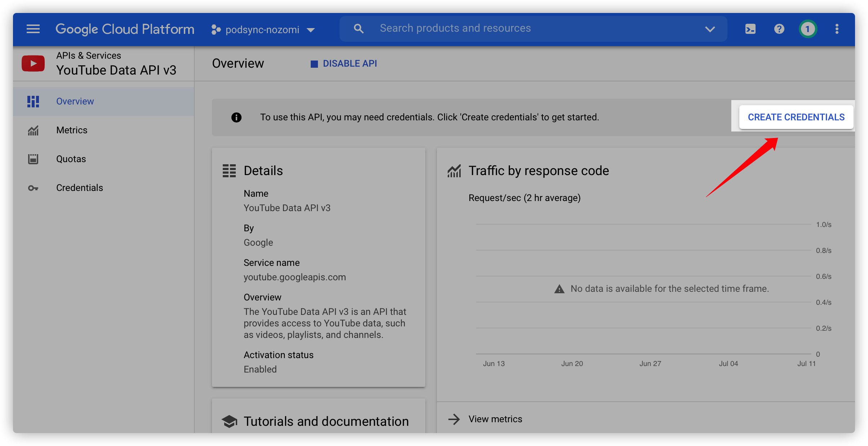868x446 pixels.
Task: Click the DISABLE API button
Action: pyautogui.click(x=344, y=63)
